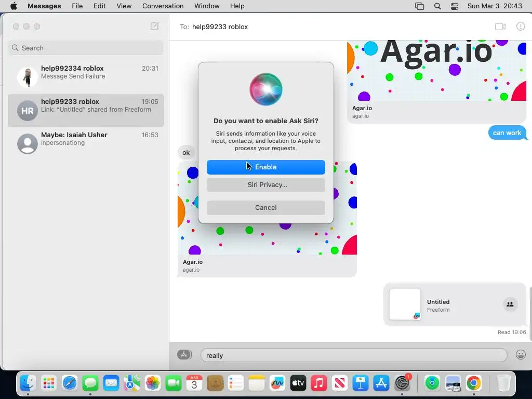
Task: Open the received Agar.io link preview image
Action: tap(267, 208)
